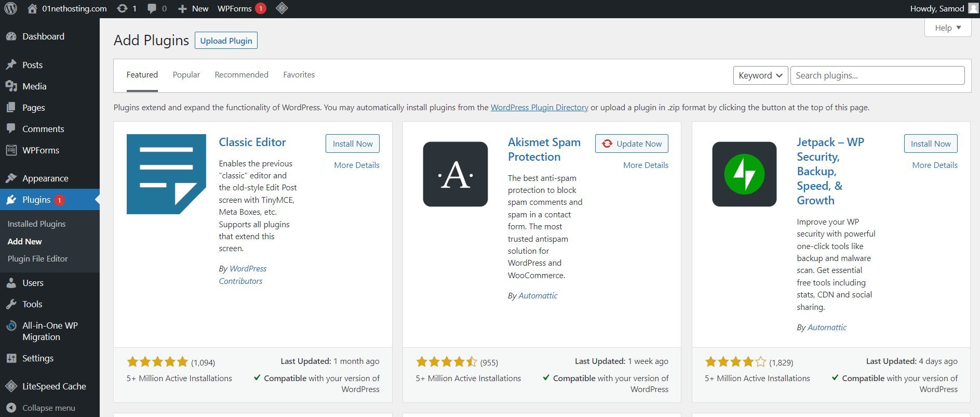Open WordPress Contributors author link
The height and width of the screenshot is (417, 980).
click(243, 275)
